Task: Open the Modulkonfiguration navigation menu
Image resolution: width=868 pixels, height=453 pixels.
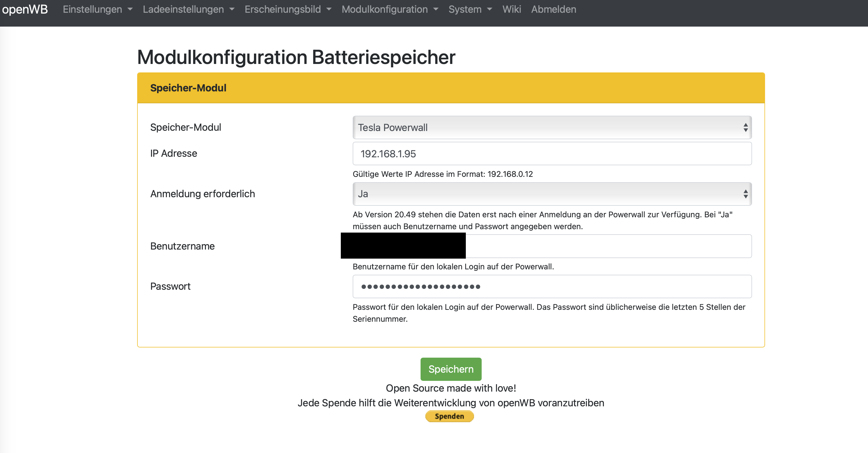Action: (x=385, y=9)
